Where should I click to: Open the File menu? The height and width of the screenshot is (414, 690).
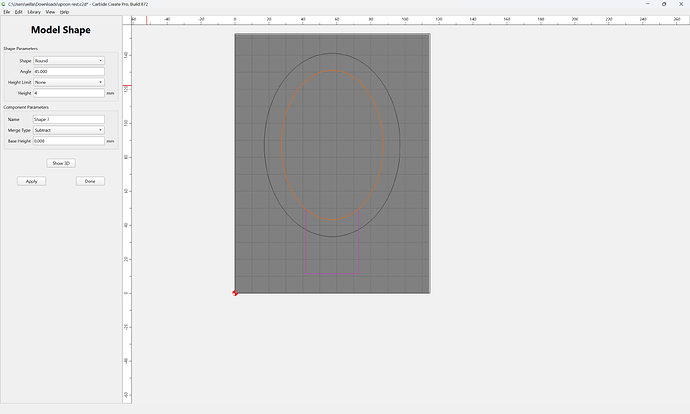click(x=7, y=12)
